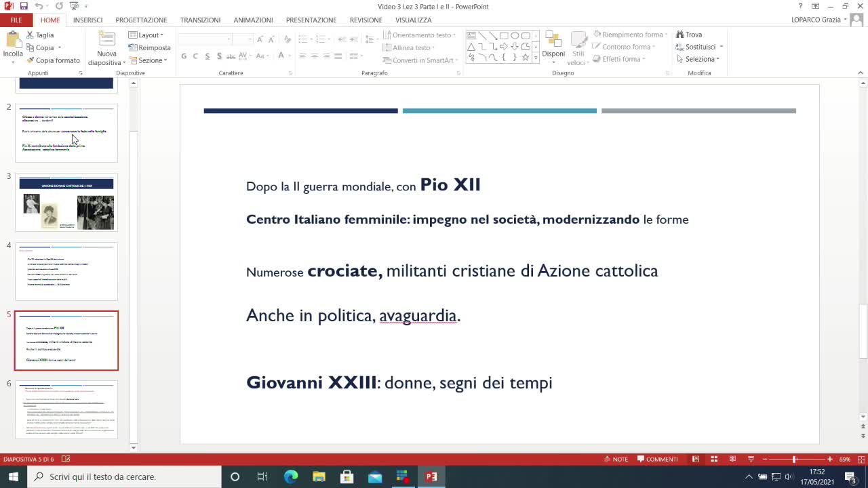Toggle italic formatting with the C icon
Screen dimensions: 868x488
click(195, 56)
